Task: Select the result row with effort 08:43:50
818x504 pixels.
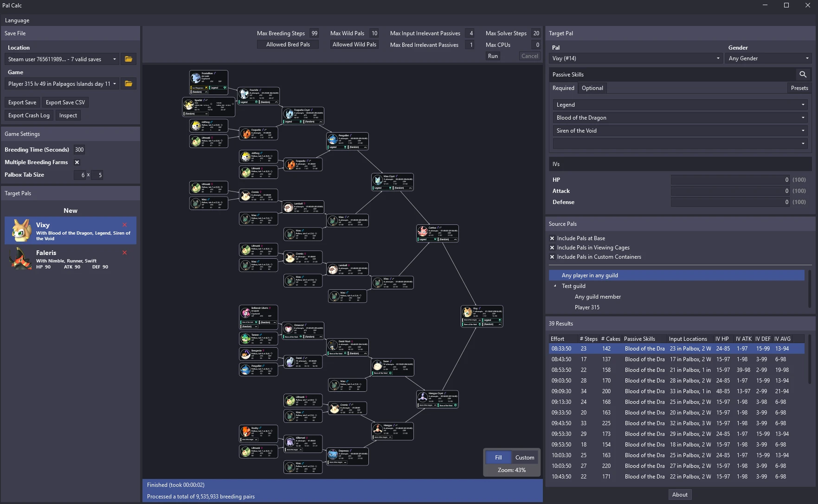Action: [x=676, y=359]
